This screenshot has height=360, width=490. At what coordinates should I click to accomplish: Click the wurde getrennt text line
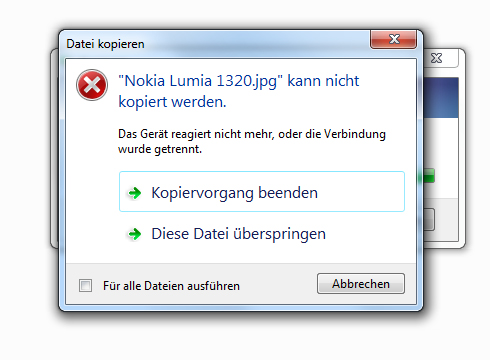click(160, 149)
